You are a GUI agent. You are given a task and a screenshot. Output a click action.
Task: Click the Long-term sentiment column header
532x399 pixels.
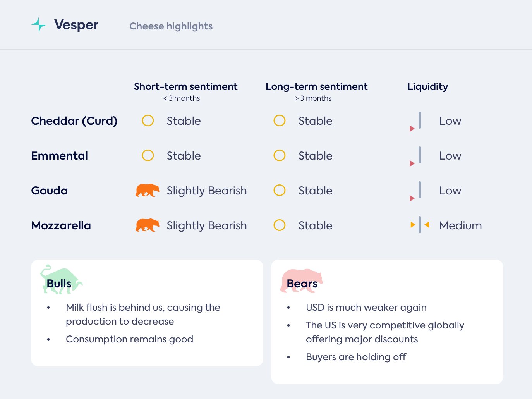click(x=316, y=86)
